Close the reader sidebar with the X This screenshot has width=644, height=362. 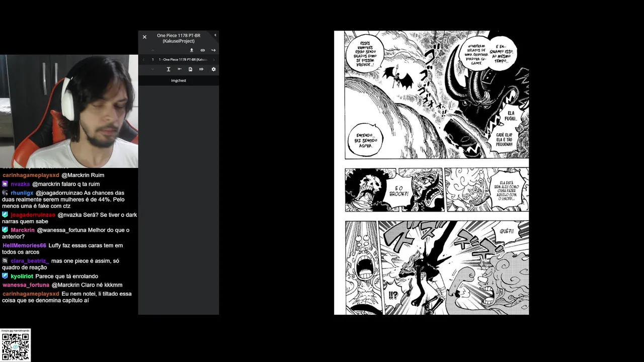tap(144, 37)
